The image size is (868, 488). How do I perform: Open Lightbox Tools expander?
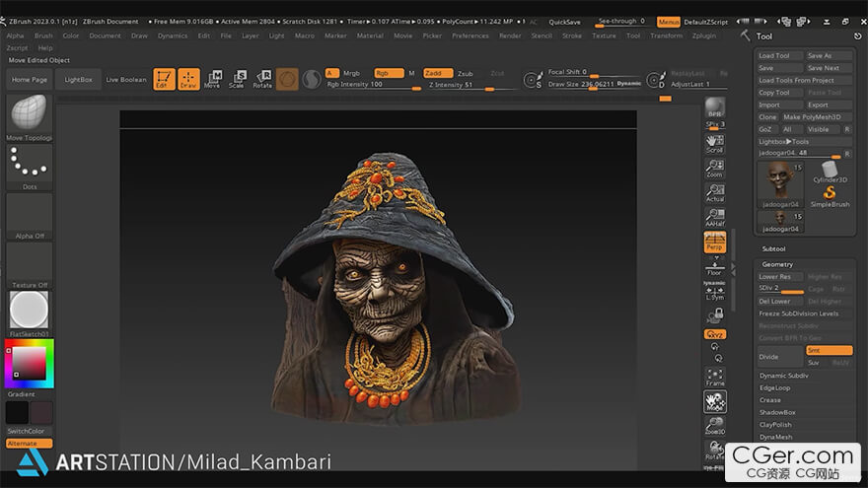[783, 142]
